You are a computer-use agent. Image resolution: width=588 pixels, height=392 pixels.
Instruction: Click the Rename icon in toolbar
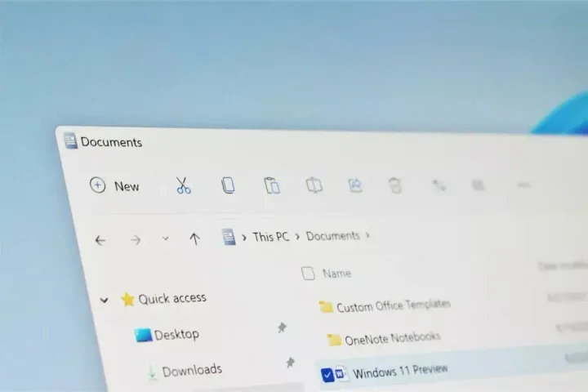(x=314, y=185)
